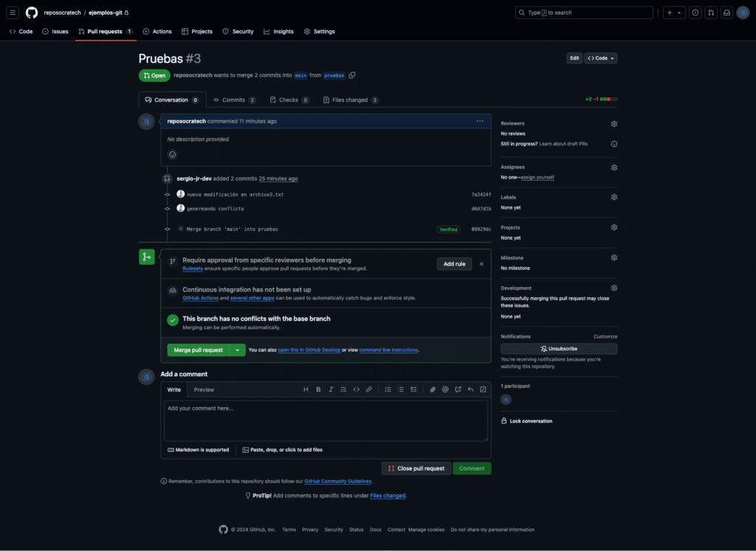Open the GitHub Actions link
The height and width of the screenshot is (551, 756).
click(201, 298)
